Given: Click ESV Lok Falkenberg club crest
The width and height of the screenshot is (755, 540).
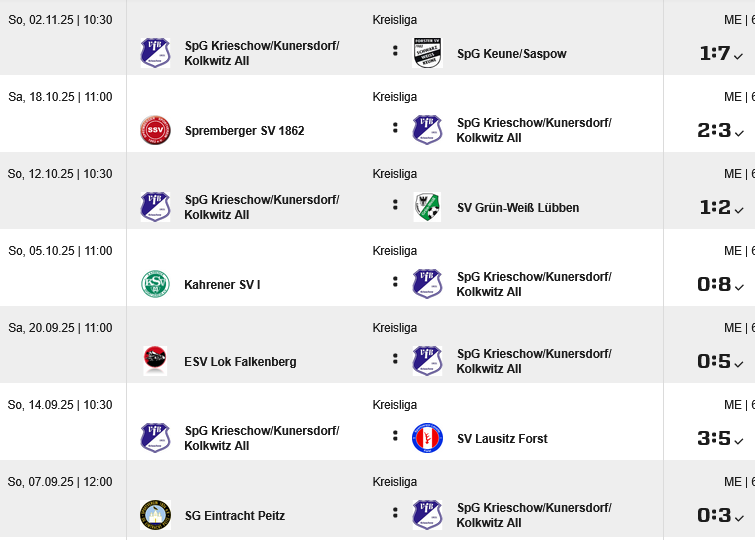Looking at the screenshot, I should [x=155, y=361].
